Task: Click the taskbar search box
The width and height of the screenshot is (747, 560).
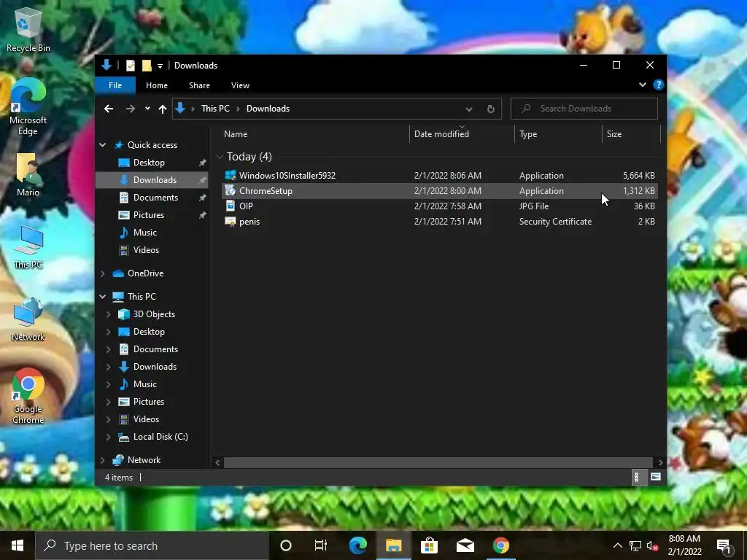Action: point(152,545)
